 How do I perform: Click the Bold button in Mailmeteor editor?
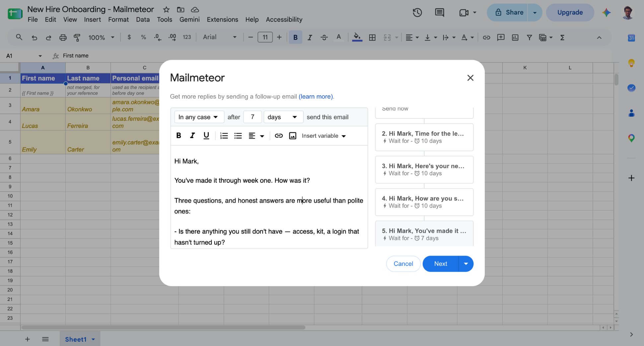[179, 135]
